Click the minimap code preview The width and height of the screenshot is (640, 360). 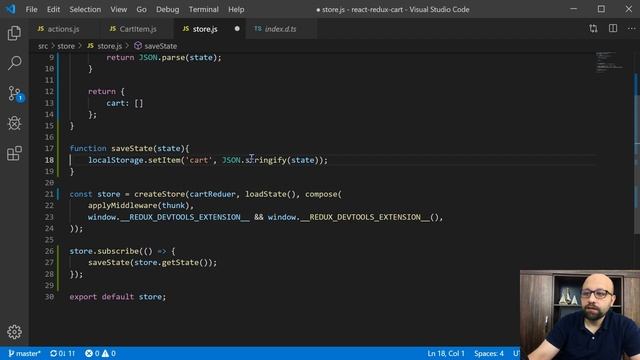[610, 62]
